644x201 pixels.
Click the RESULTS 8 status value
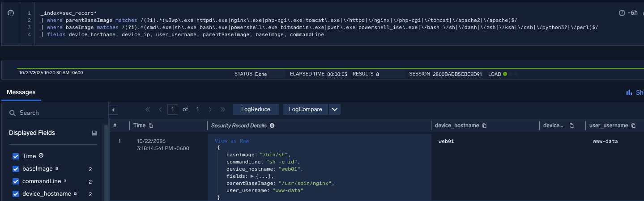[378, 74]
